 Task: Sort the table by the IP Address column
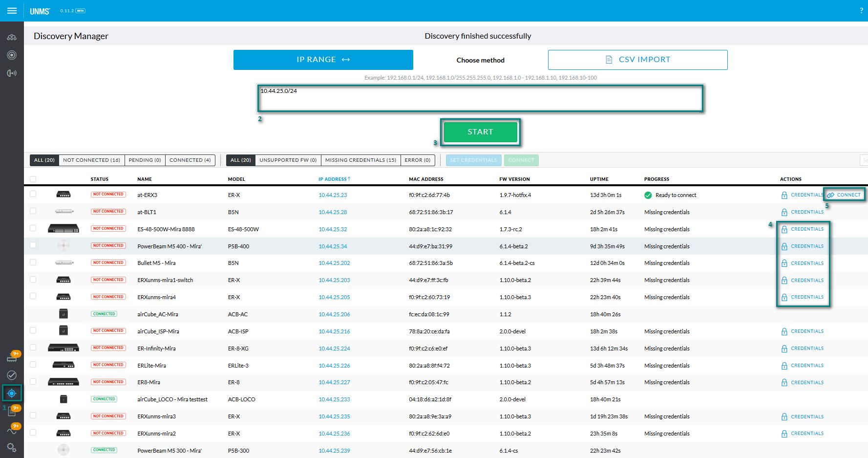click(x=334, y=179)
